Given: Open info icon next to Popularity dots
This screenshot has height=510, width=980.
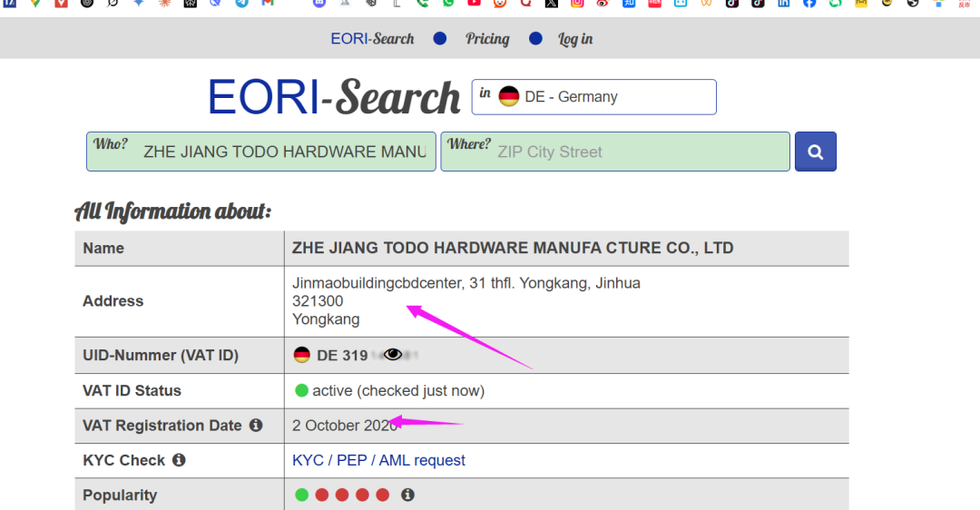Looking at the screenshot, I should 407,495.
